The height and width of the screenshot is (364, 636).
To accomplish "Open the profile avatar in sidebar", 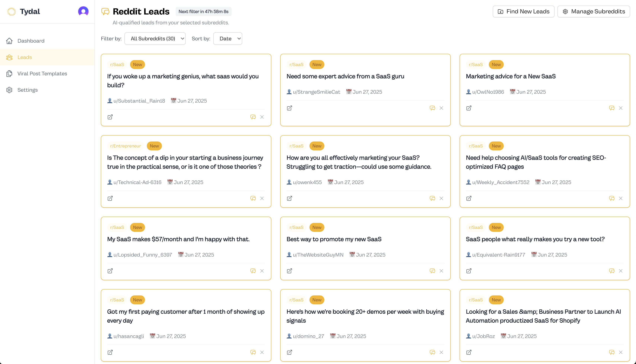I will 83,11.
